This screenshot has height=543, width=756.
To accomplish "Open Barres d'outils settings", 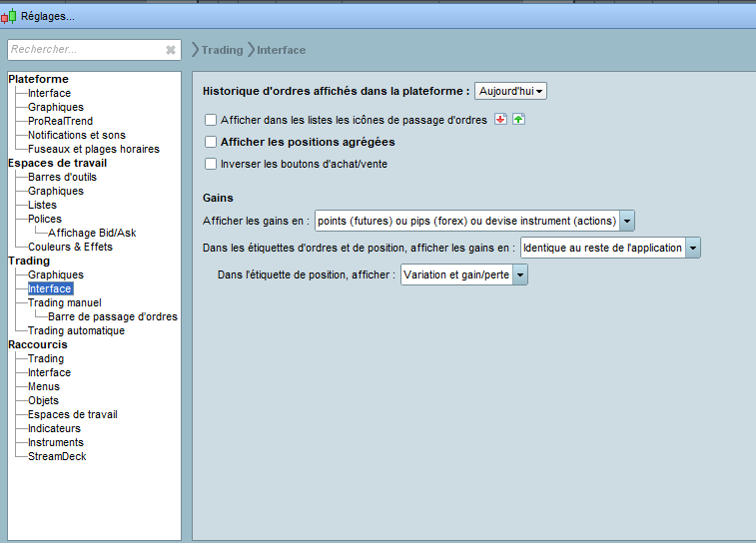I will pos(62,177).
